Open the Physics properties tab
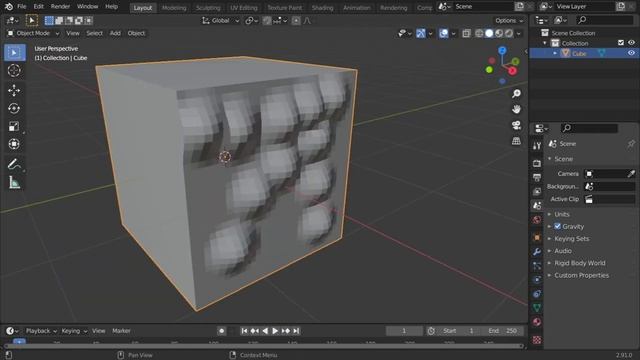Image resolution: width=640 pixels, height=360 pixels. 537,280
